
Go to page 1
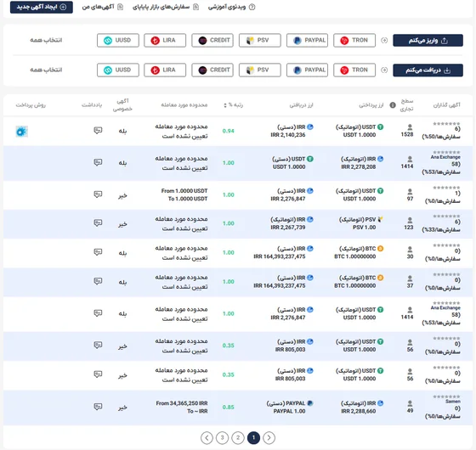[253, 437]
